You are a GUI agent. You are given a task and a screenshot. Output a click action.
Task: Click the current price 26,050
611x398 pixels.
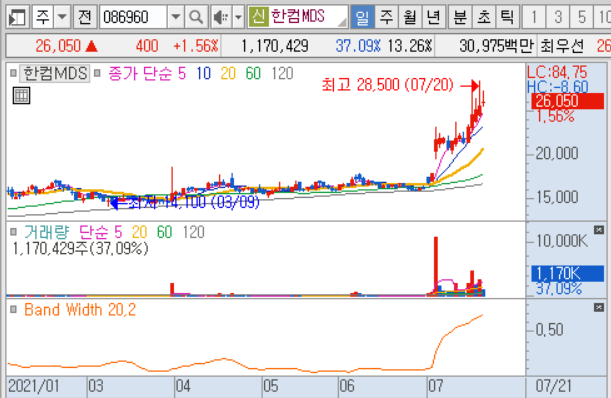(x=58, y=46)
